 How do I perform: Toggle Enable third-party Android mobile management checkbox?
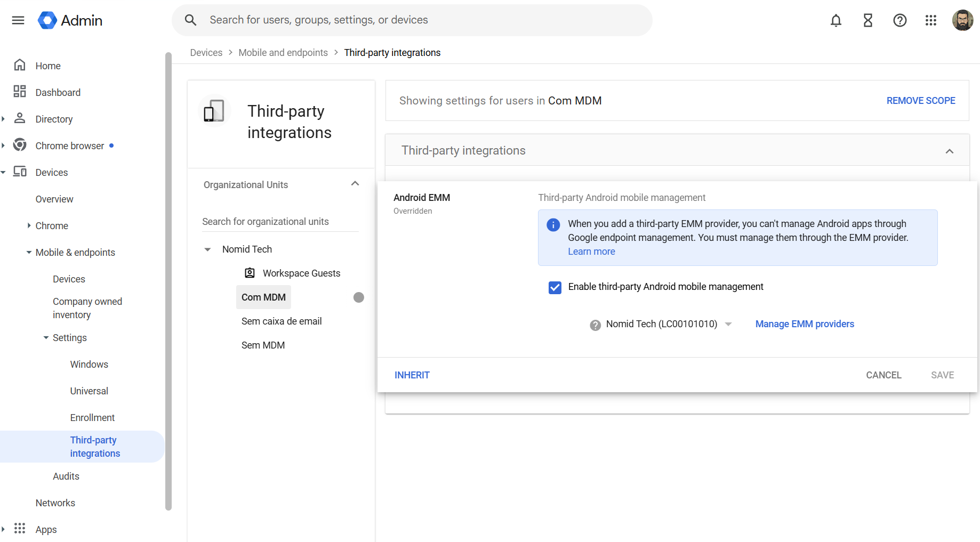point(555,288)
